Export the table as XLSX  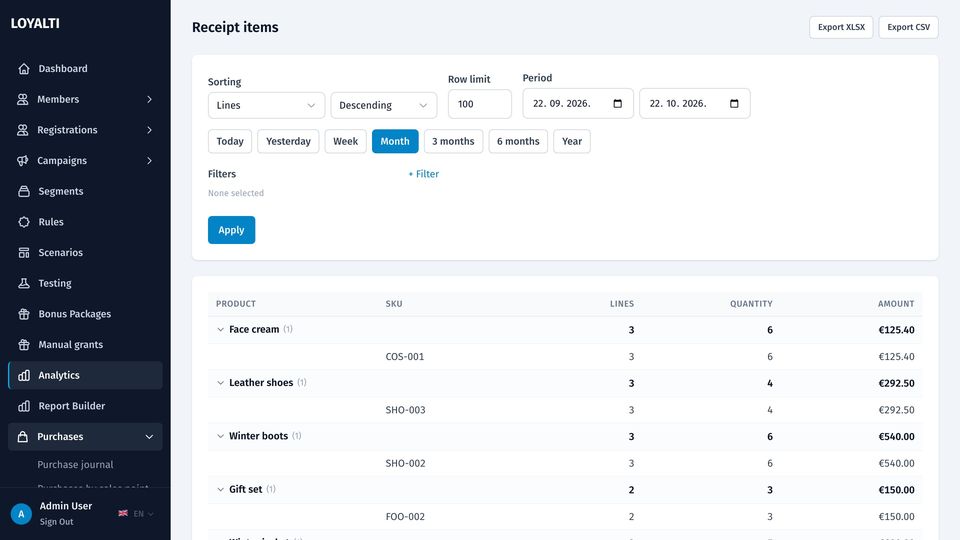tap(841, 28)
